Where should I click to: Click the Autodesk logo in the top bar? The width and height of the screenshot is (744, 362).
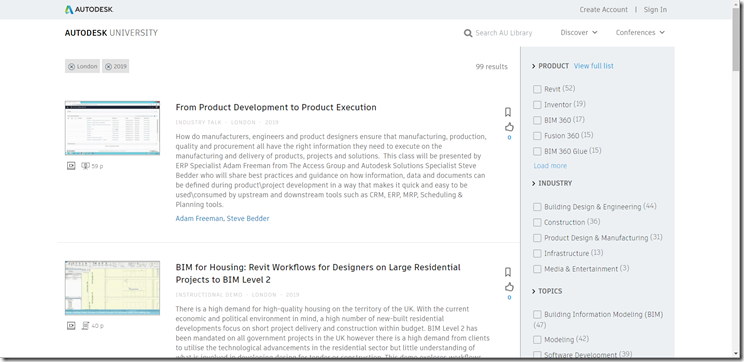tap(89, 9)
